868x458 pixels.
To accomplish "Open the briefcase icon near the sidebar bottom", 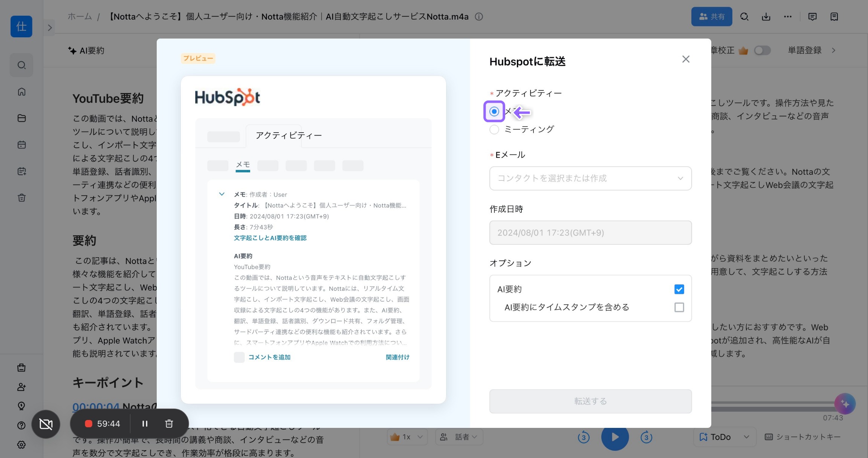I will click(21, 368).
